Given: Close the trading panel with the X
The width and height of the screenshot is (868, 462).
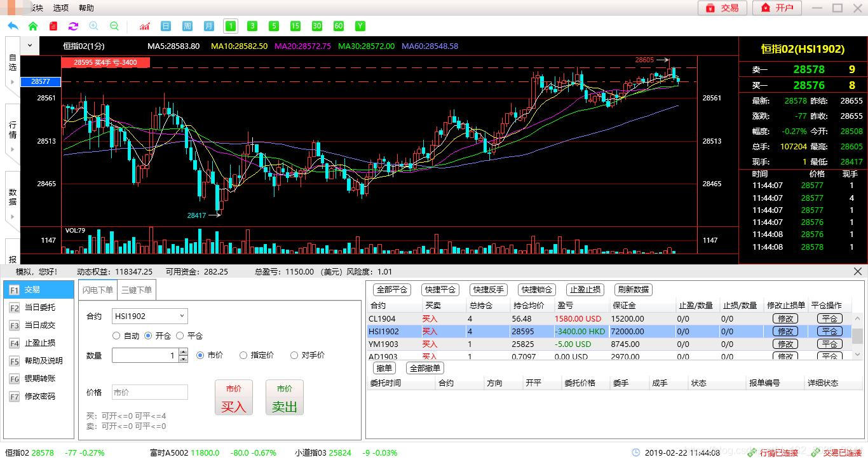Looking at the screenshot, I should (858, 271).
